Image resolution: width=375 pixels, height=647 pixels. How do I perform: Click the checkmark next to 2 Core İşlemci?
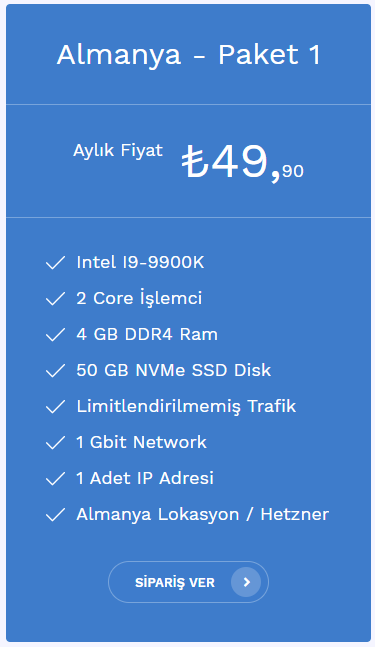coord(55,299)
